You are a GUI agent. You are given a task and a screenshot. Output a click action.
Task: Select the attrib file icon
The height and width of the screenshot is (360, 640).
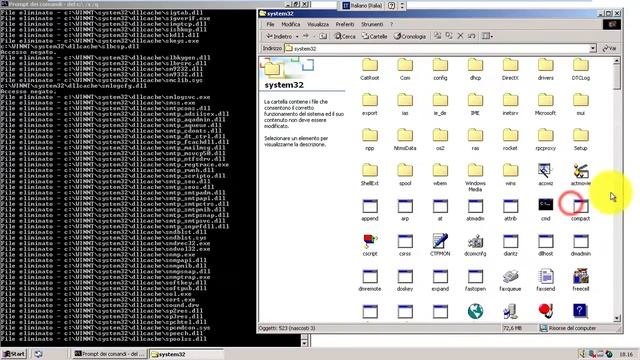coord(510,209)
